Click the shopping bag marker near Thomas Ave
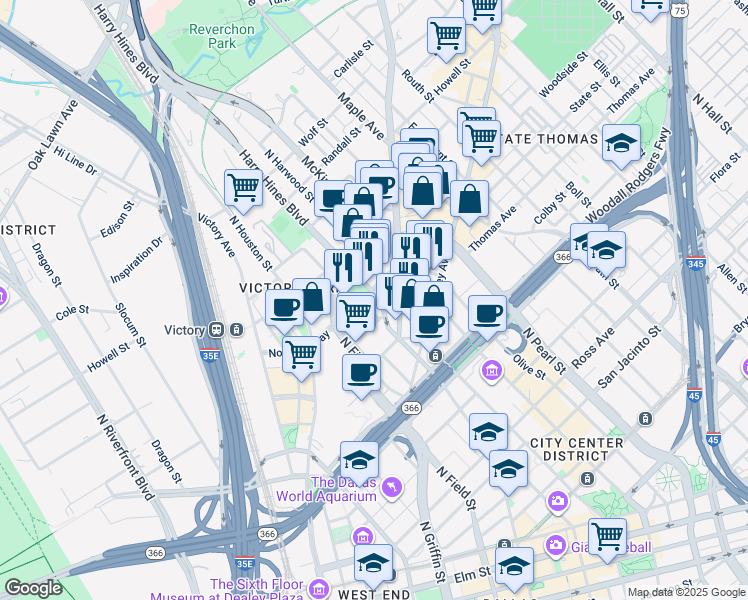This screenshot has height=600, width=748. point(469,198)
